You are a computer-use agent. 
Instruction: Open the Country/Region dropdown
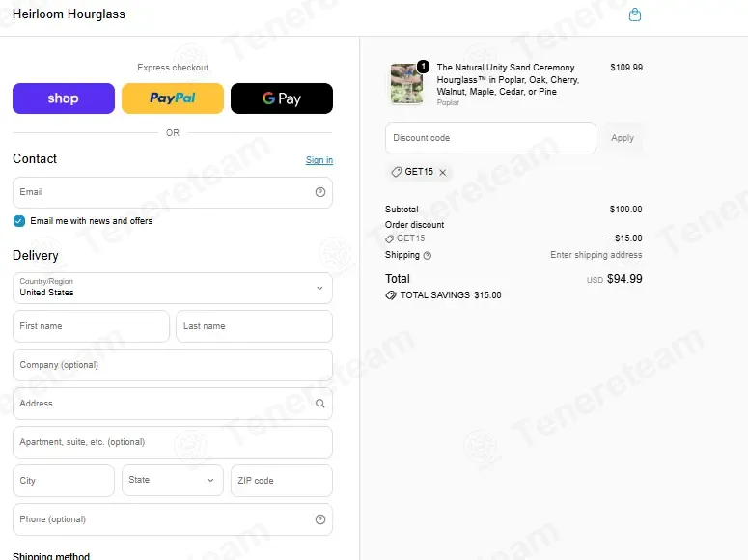(x=173, y=288)
